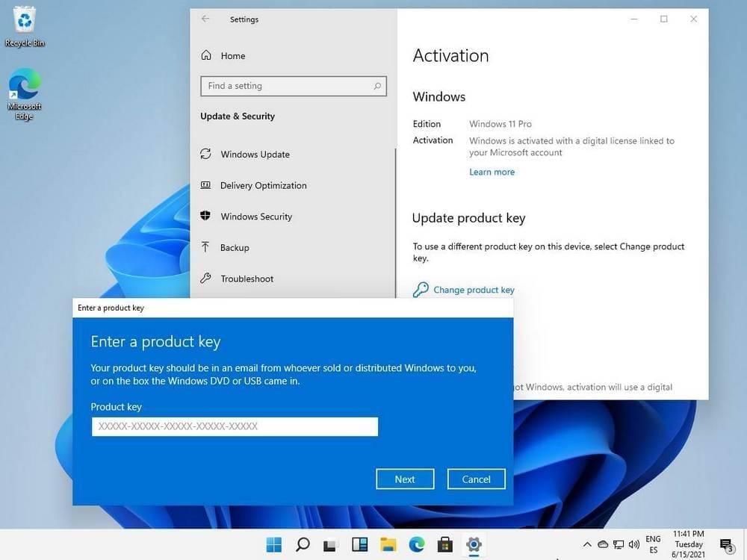This screenshot has height=560, width=747.
Task: Click the ENG ES language indicator
Action: (653, 544)
